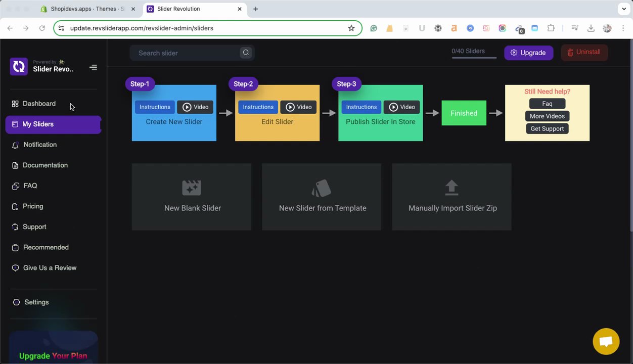633x364 pixels.
Task: Open the Grammarly extension icon
Action: [x=374, y=28]
